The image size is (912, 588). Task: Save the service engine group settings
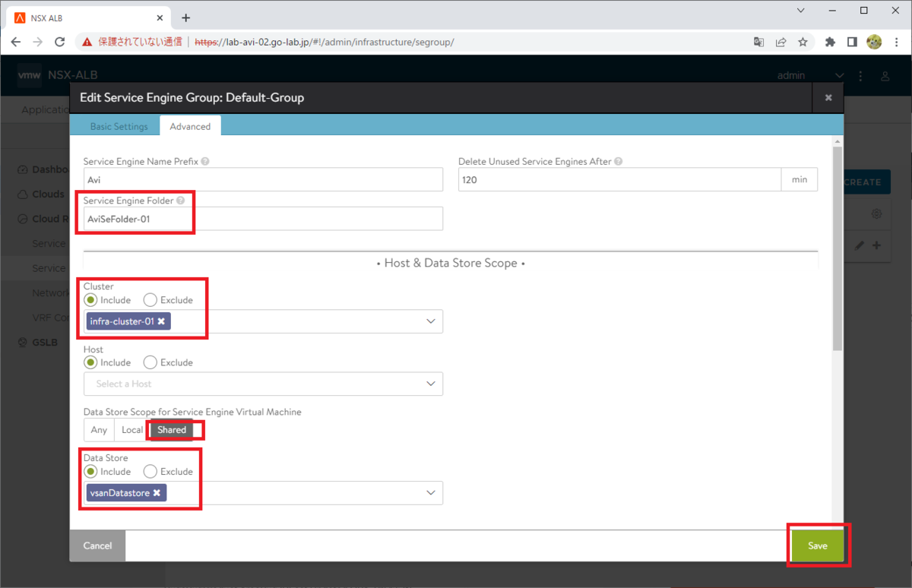[818, 545]
